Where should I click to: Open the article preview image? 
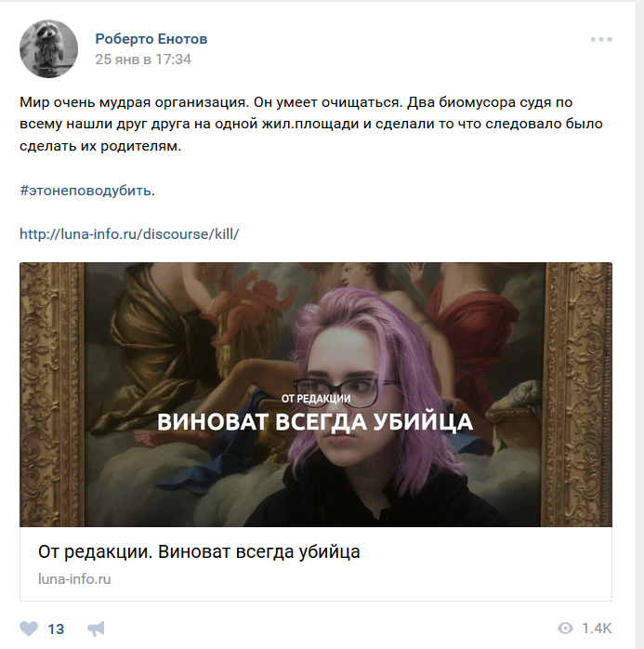[x=316, y=394]
